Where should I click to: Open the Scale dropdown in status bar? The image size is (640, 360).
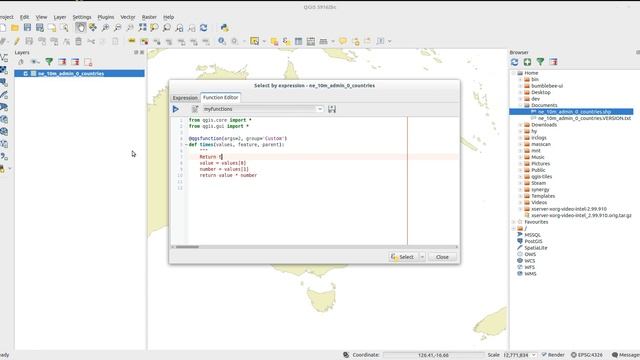pos(534,355)
